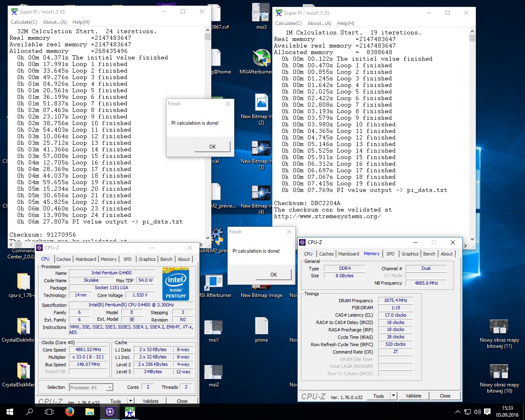Open prime text file icon
The height and width of the screenshot is (420, 525).
[261, 330]
